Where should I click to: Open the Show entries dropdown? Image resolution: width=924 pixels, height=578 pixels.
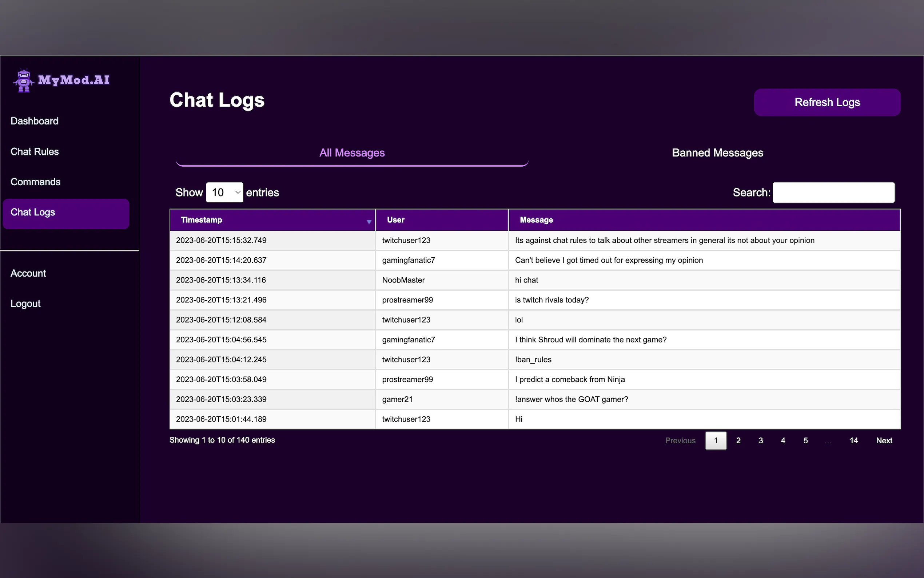[x=224, y=192]
